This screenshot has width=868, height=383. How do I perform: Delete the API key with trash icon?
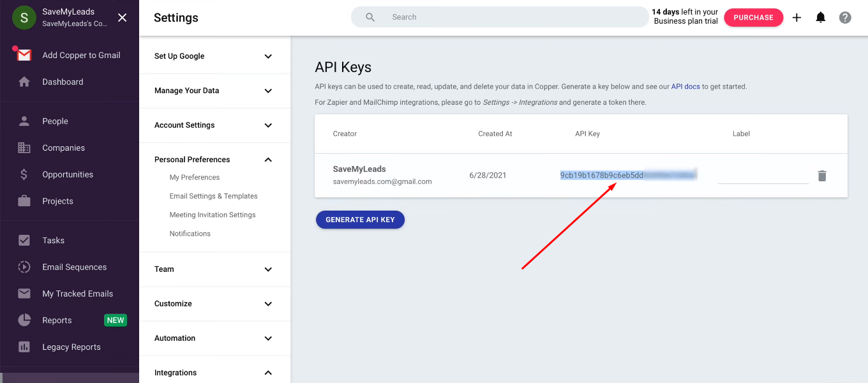point(822,176)
